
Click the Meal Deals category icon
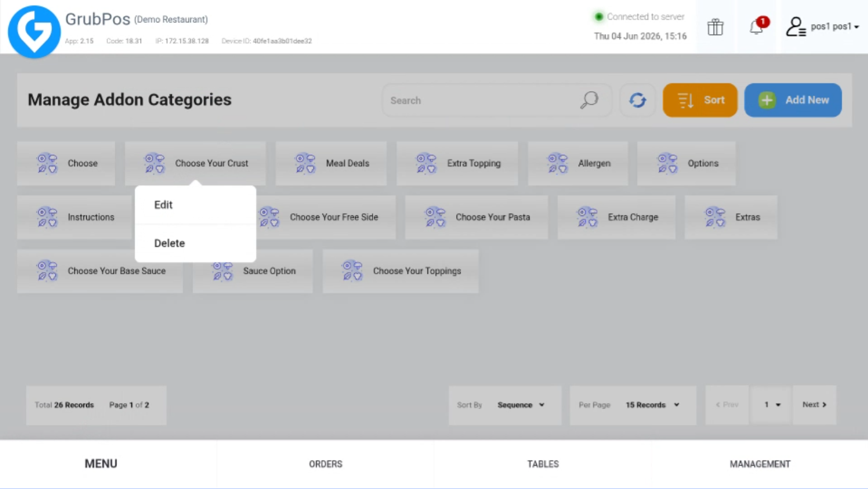[x=306, y=163]
